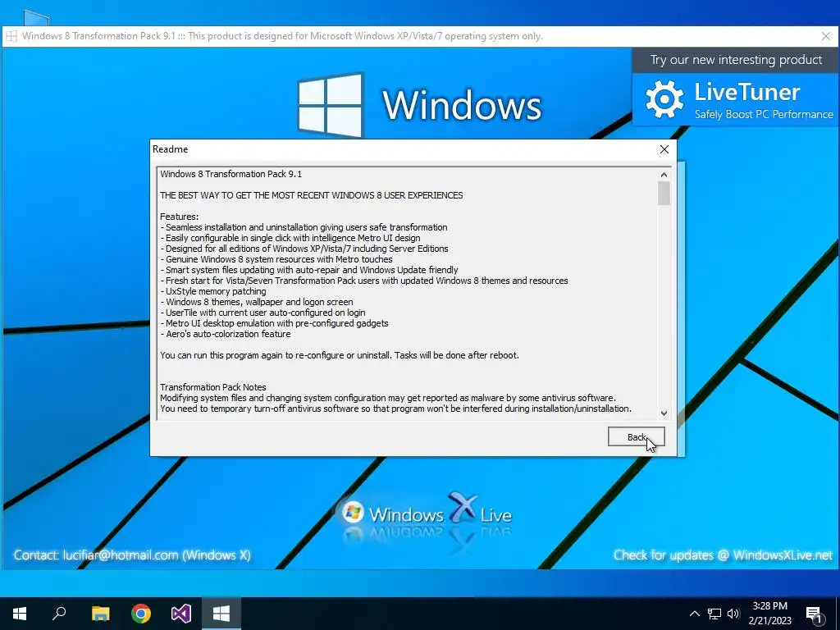The width and height of the screenshot is (840, 630).
Task: Open taskbar Search magnifier
Action: (x=59, y=614)
